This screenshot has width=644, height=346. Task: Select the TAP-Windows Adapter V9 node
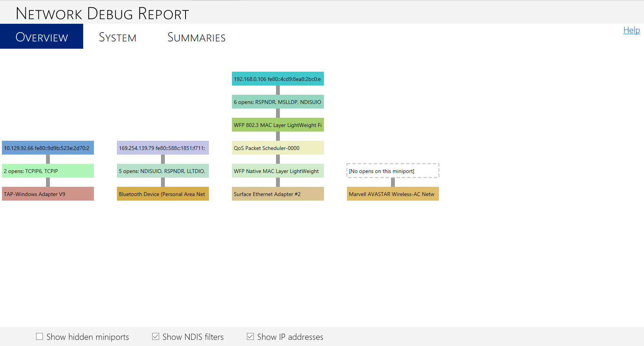48,194
